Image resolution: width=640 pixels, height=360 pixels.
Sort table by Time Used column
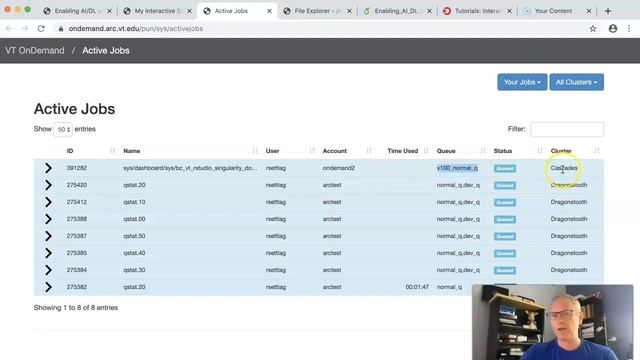tap(405, 151)
